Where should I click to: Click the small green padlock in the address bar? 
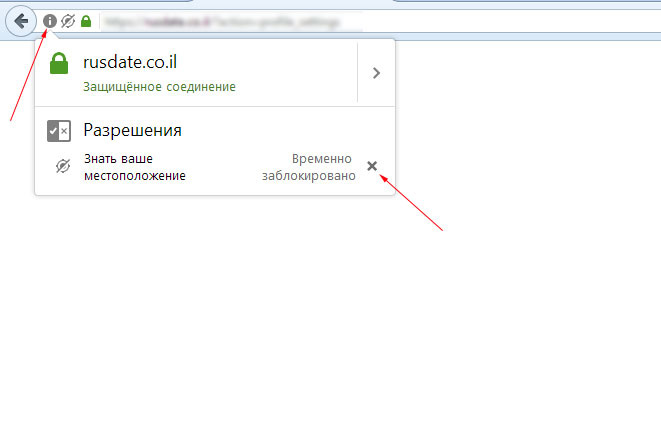(86, 20)
